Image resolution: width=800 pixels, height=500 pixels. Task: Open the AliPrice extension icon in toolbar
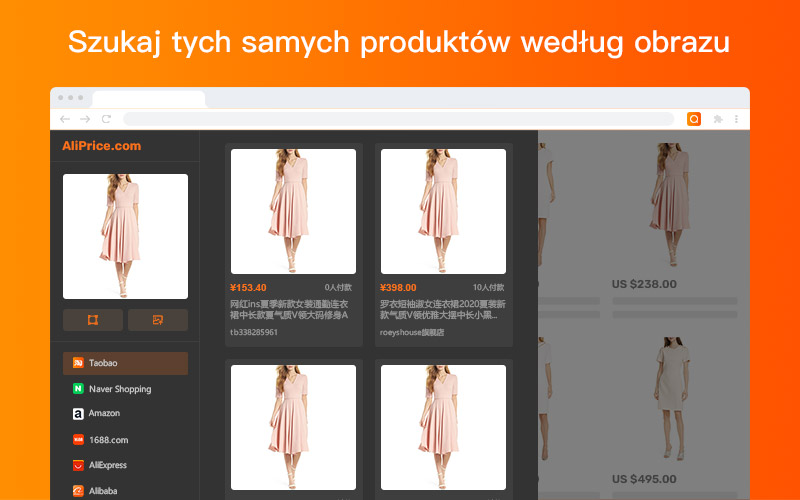click(694, 119)
